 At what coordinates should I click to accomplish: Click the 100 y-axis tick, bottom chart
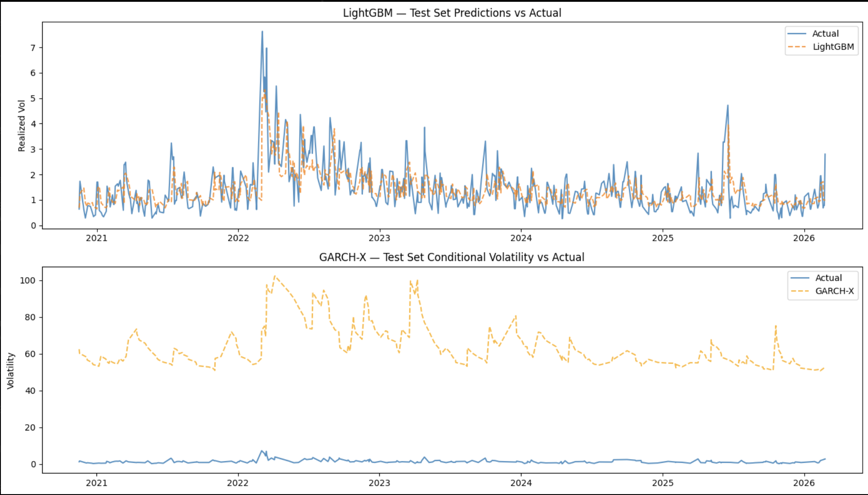click(x=28, y=281)
